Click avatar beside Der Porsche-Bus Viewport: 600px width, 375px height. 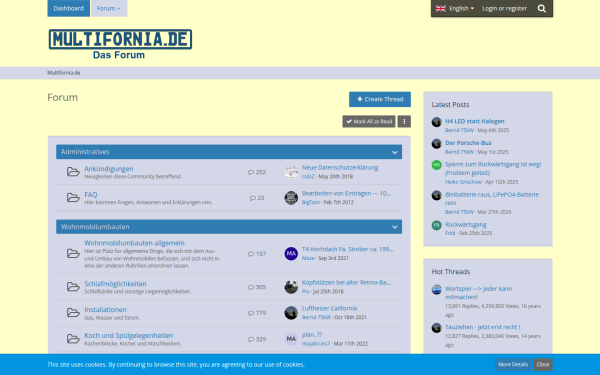[437, 144]
